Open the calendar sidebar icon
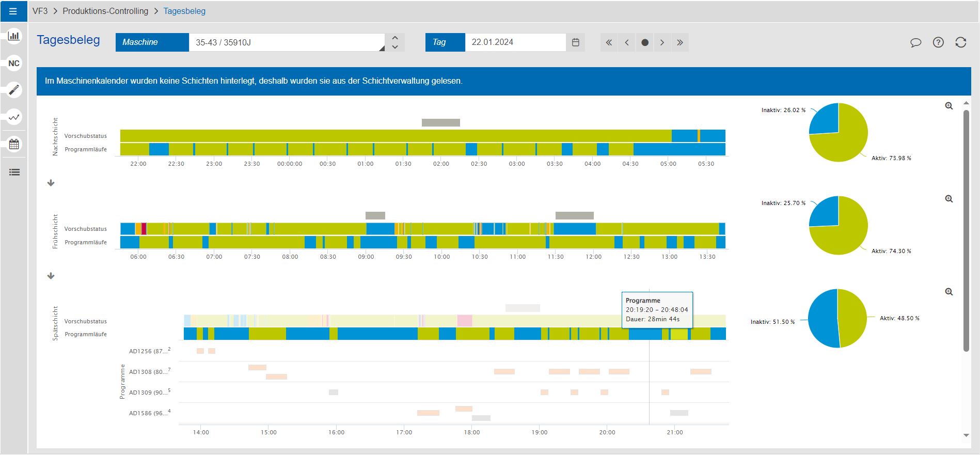980x455 pixels. tap(14, 145)
